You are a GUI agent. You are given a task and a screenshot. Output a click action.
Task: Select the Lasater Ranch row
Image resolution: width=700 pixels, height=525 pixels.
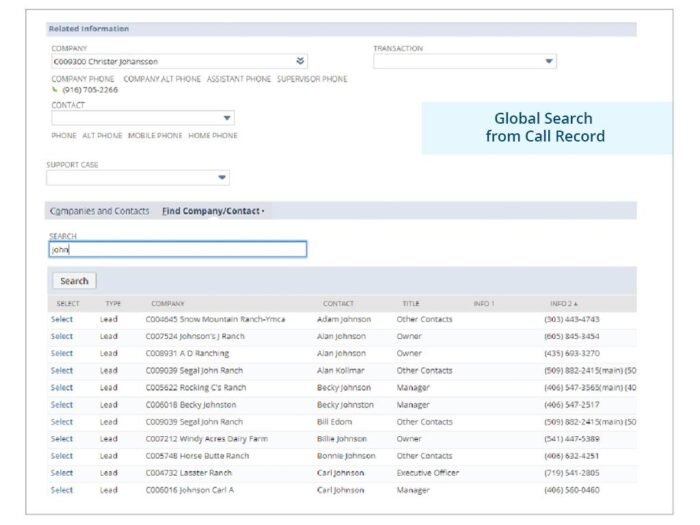tap(62, 473)
